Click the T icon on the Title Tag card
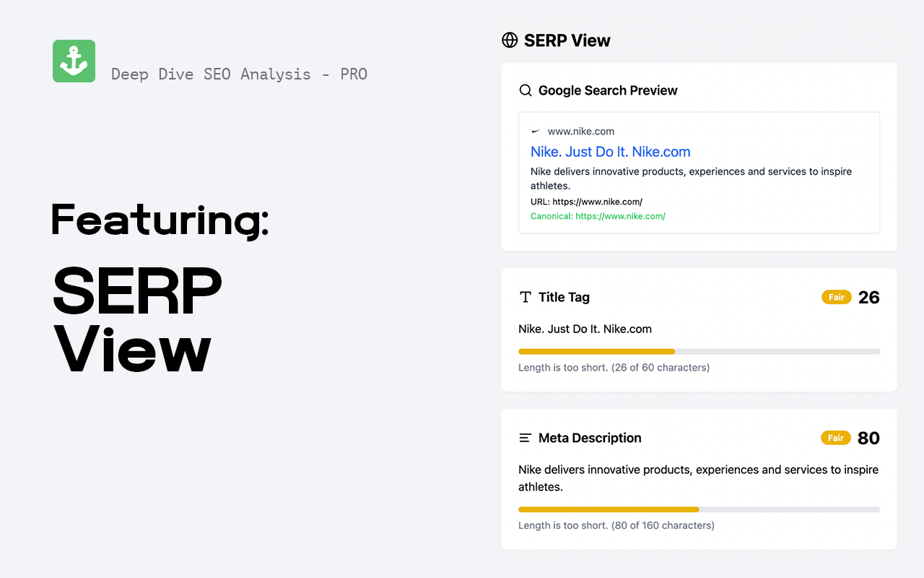The height and width of the screenshot is (578, 924). pyautogui.click(x=524, y=296)
